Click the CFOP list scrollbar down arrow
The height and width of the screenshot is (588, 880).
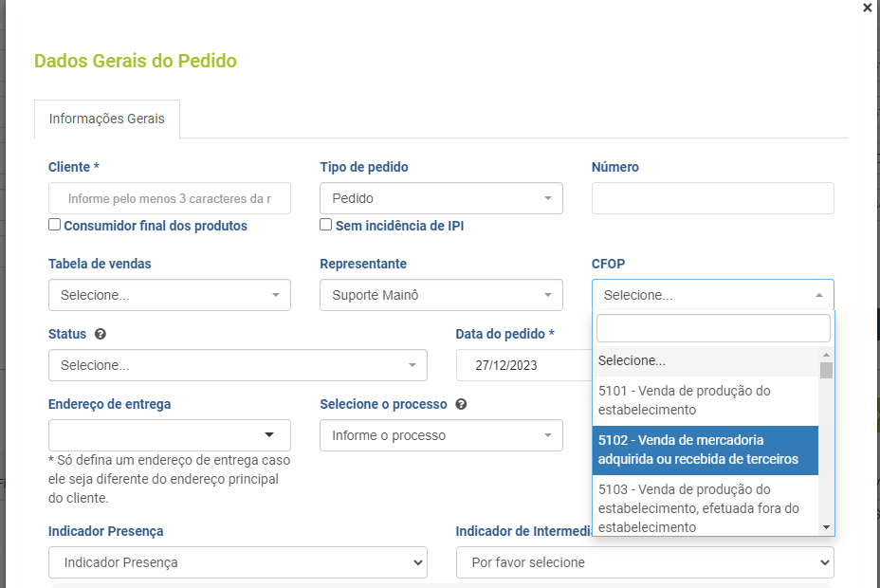(x=826, y=527)
